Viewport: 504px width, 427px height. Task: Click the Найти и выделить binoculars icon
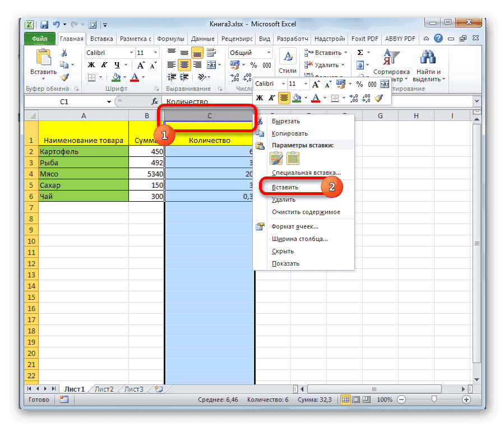pyautogui.click(x=428, y=58)
